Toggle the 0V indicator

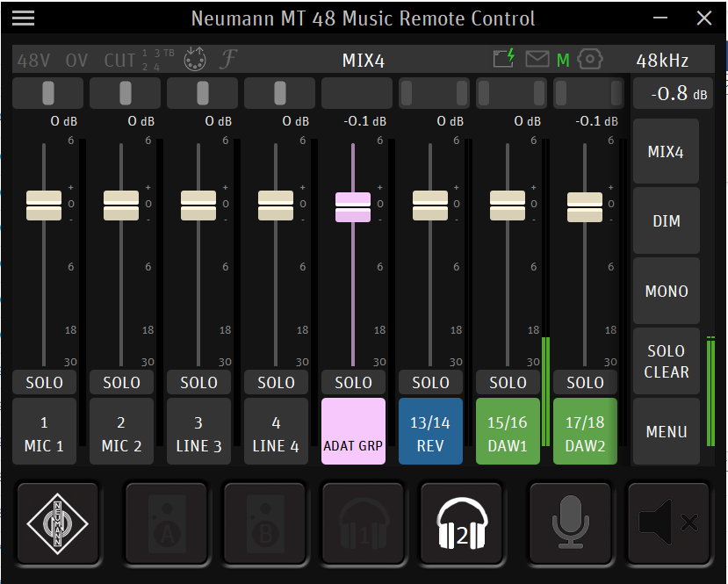(x=76, y=61)
